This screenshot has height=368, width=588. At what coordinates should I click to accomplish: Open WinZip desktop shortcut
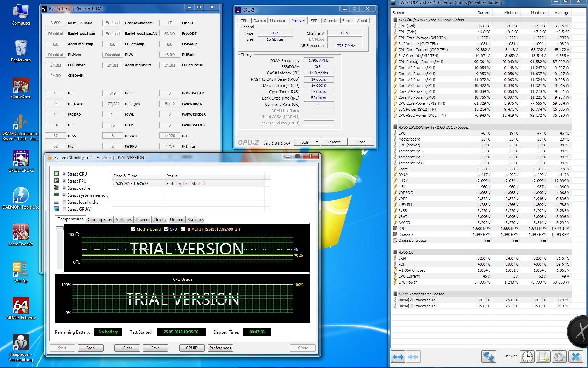click(x=21, y=272)
